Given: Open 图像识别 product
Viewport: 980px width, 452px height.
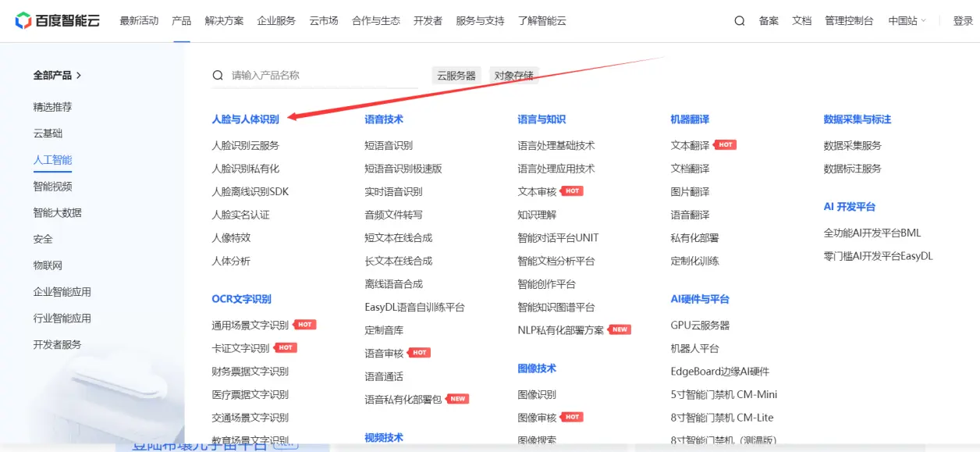Looking at the screenshot, I should (537, 394).
